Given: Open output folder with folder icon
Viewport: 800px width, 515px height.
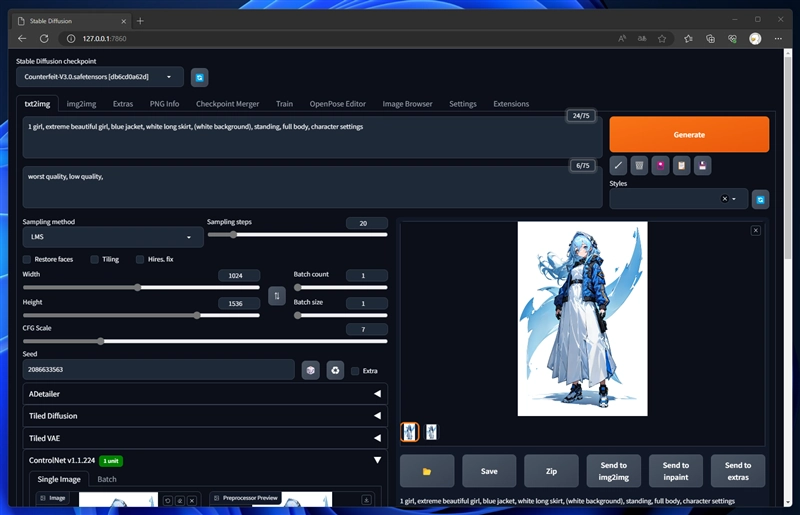Looking at the screenshot, I should (x=427, y=471).
